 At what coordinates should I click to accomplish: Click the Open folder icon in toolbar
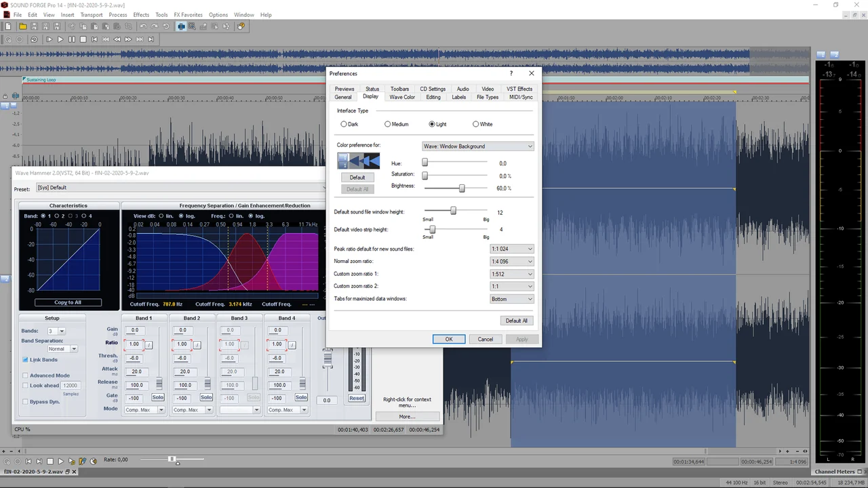(23, 26)
